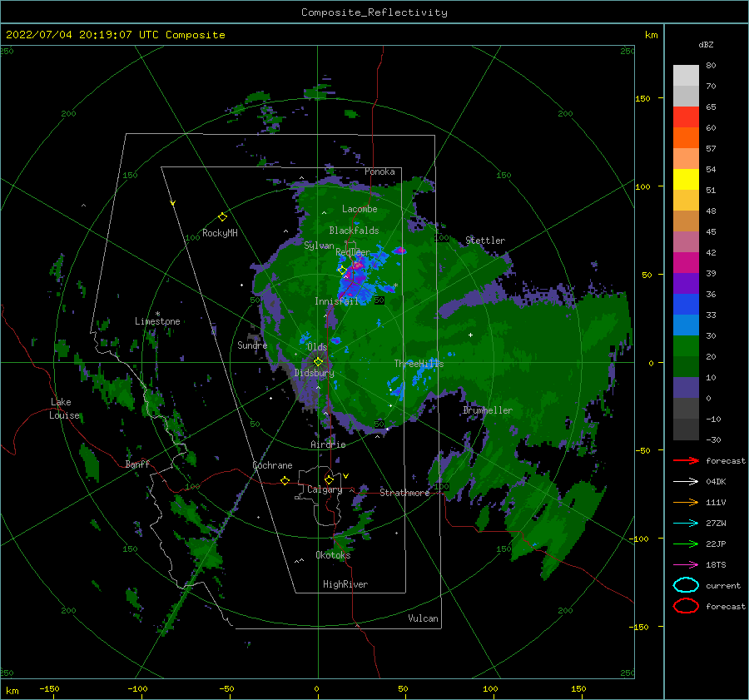Click the Lacombe town label
This screenshot has width=749, height=700.
pyautogui.click(x=360, y=209)
